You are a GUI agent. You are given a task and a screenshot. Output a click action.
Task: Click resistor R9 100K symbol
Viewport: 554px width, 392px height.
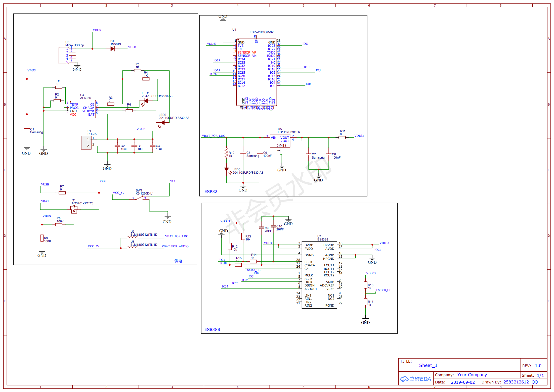[x=42, y=238]
